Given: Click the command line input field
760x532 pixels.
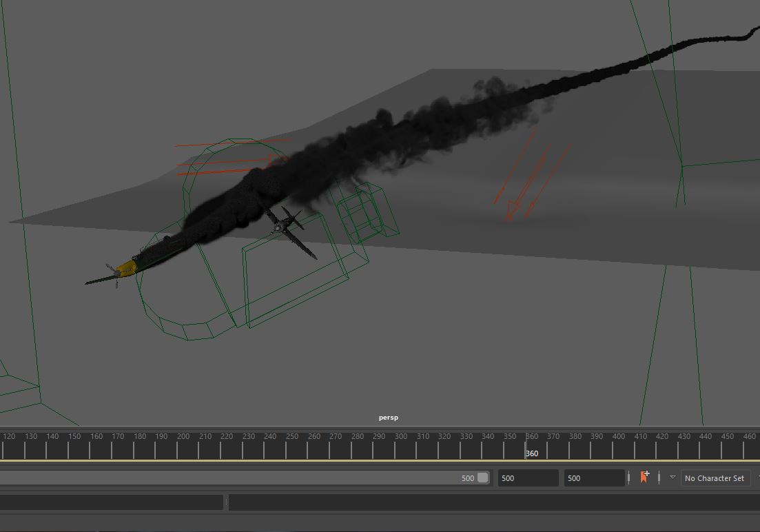Looking at the screenshot, I should point(112,503).
